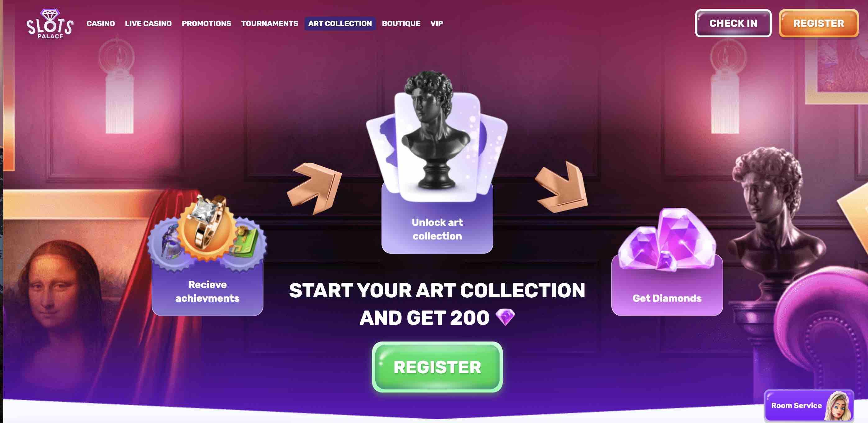Select the Art Collection tab

(340, 24)
